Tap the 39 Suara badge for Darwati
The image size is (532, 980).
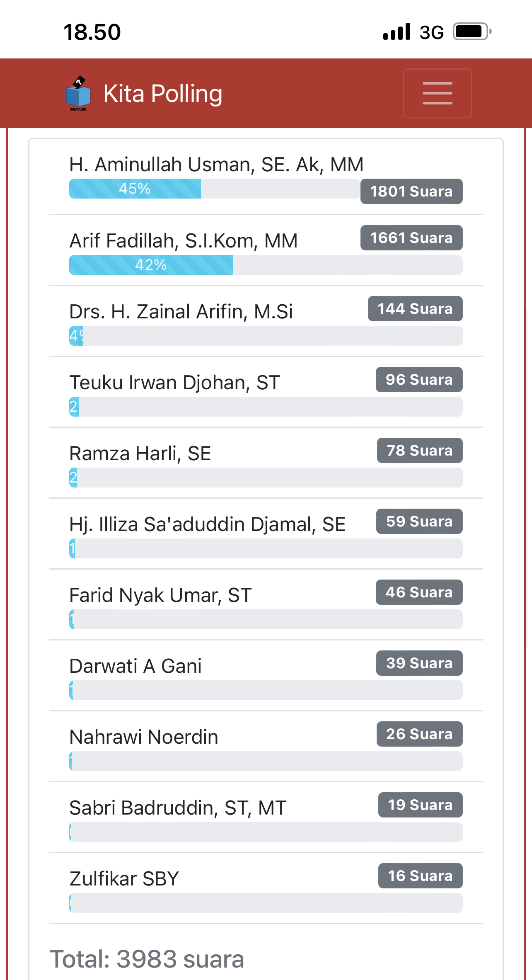pyautogui.click(x=419, y=663)
